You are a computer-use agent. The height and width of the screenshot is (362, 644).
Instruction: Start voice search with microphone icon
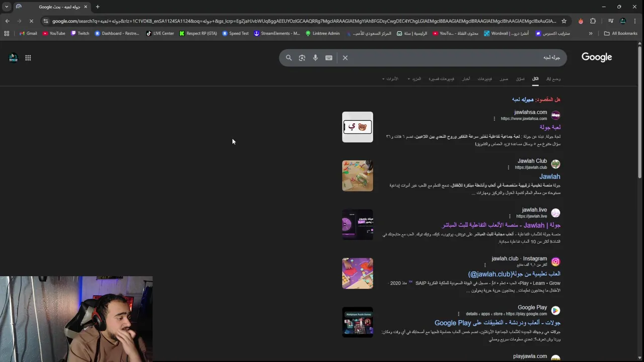coord(315,58)
